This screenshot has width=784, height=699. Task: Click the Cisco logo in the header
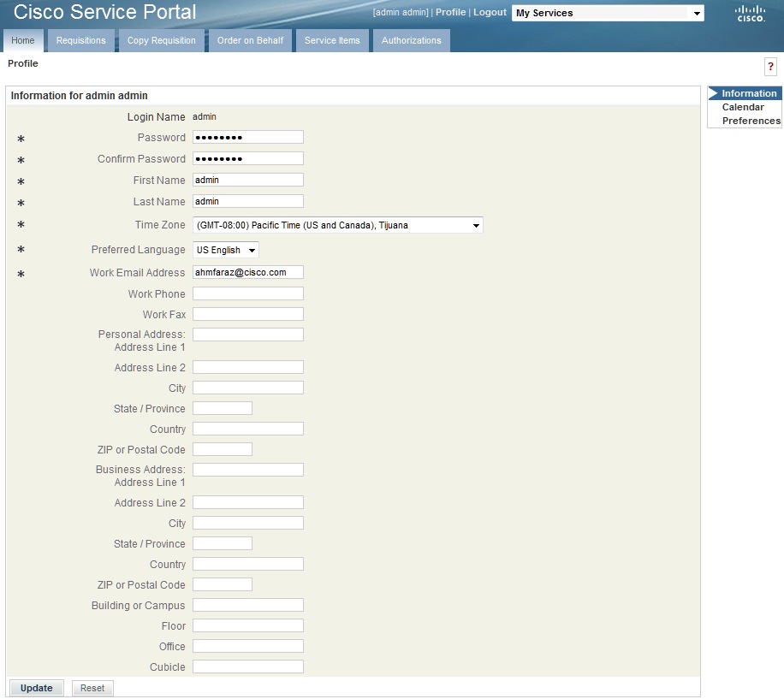coord(750,14)
